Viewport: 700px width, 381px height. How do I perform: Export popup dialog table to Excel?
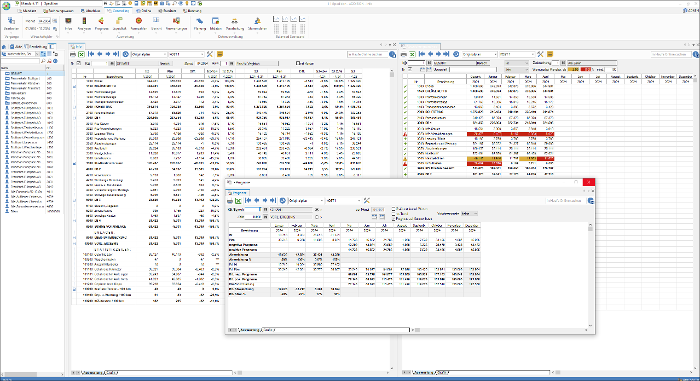(x=238, y=201)
